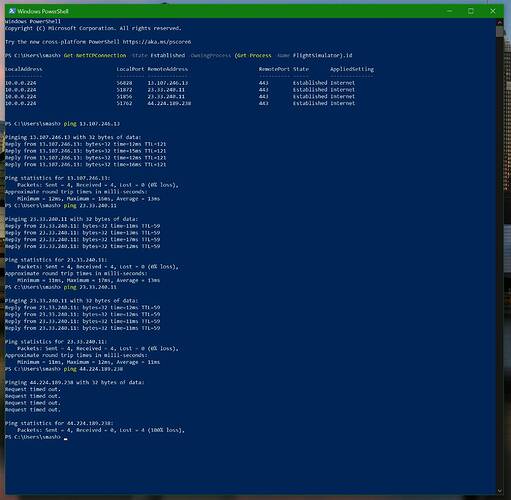Click the State column header

point(301,69)
